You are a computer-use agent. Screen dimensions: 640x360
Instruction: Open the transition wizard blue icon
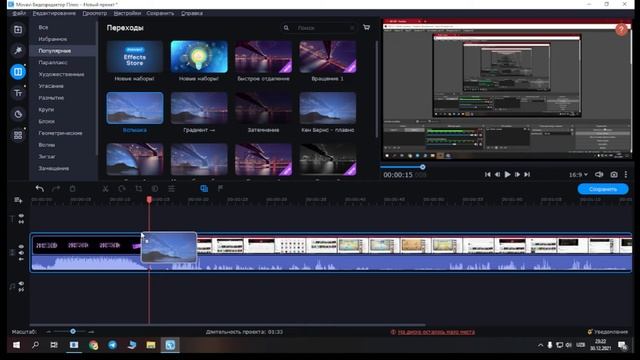tap(204, 188)
